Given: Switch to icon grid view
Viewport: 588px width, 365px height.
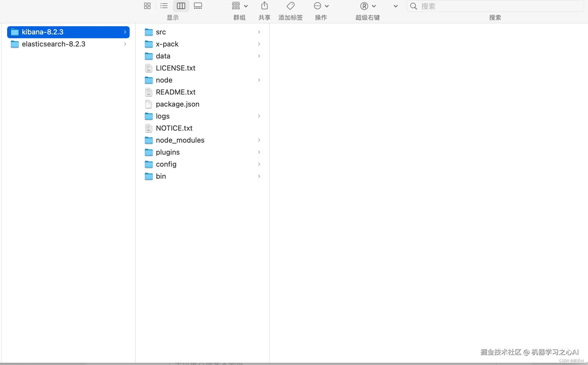Looking at the screenshot, I should coord(147,6).
